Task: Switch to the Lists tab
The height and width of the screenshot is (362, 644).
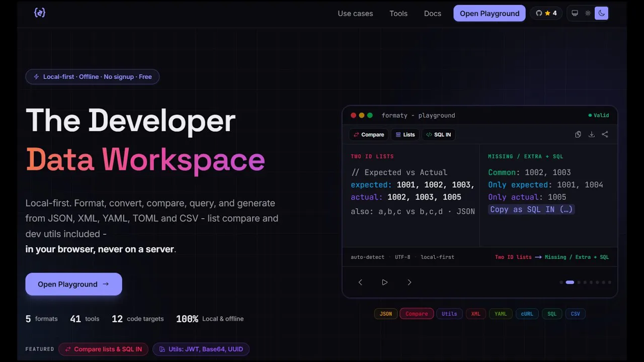Action: tap(405, 135)
